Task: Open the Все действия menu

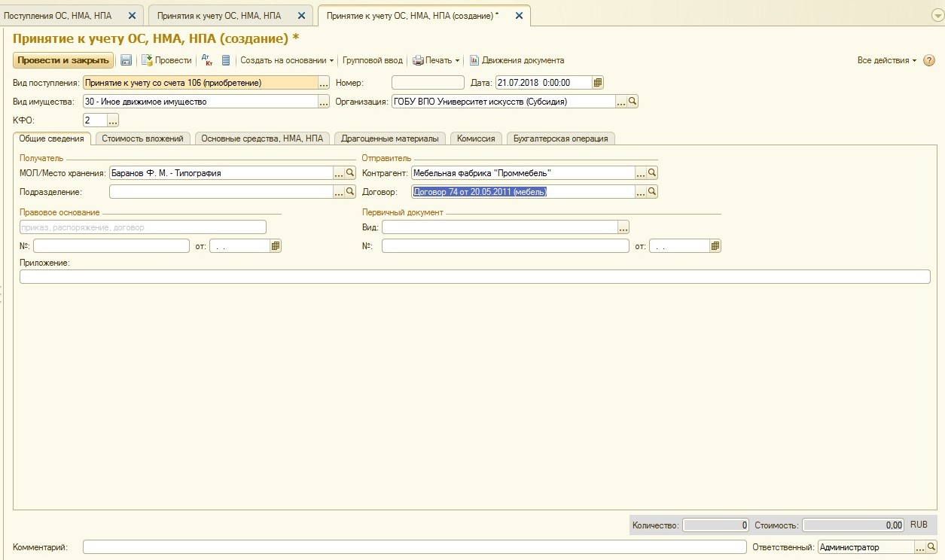Action: point(887,60)
